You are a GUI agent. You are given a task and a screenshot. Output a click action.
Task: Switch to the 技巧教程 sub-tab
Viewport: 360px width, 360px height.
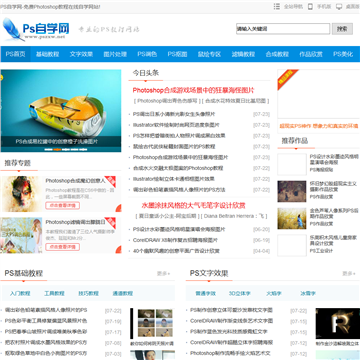click(88, 293)
